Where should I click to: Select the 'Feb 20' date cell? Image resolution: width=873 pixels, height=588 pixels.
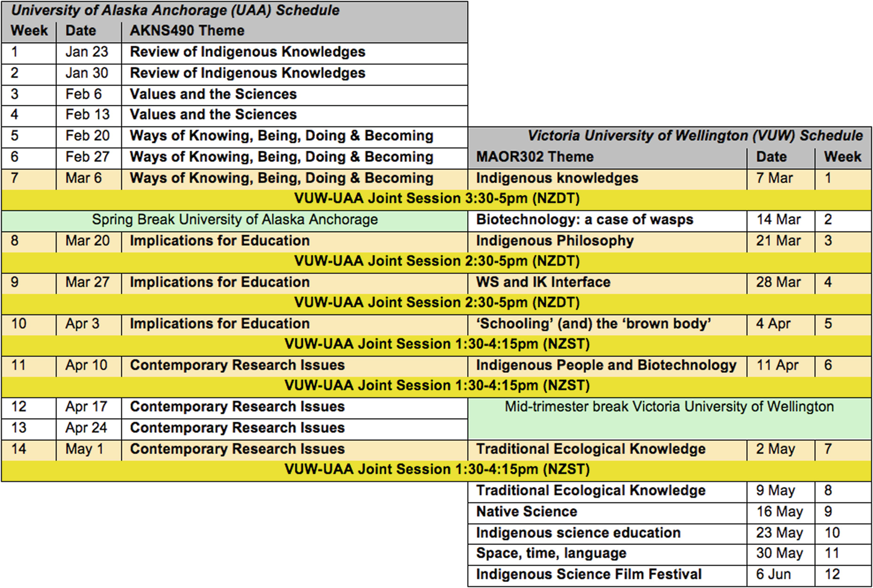pyautogui.click(x=88, y=137)
